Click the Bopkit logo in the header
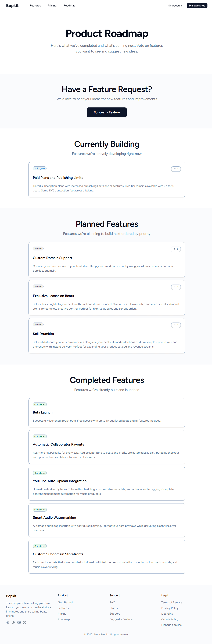Screen dimensions: 212x644 (x=12, y=5)
